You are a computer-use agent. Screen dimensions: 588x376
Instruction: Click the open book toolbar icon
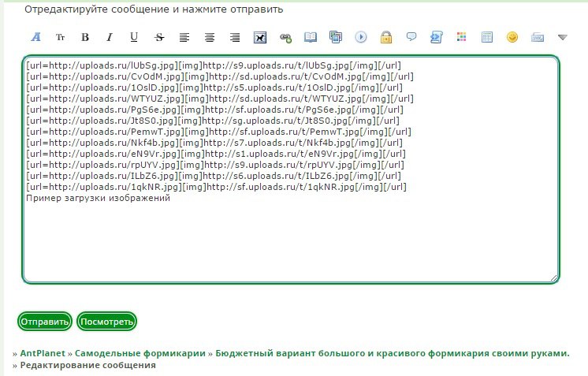click(311, 37)
